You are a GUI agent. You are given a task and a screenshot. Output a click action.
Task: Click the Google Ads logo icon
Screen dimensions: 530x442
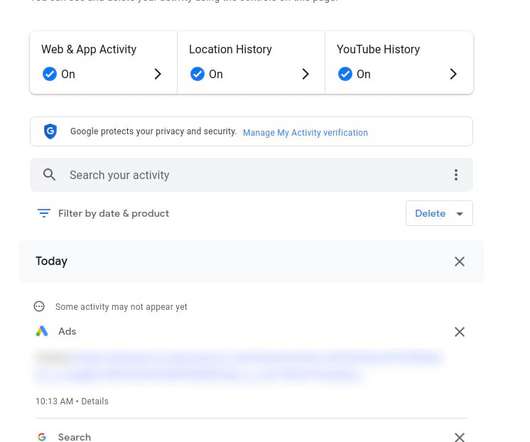coord(42,331)
